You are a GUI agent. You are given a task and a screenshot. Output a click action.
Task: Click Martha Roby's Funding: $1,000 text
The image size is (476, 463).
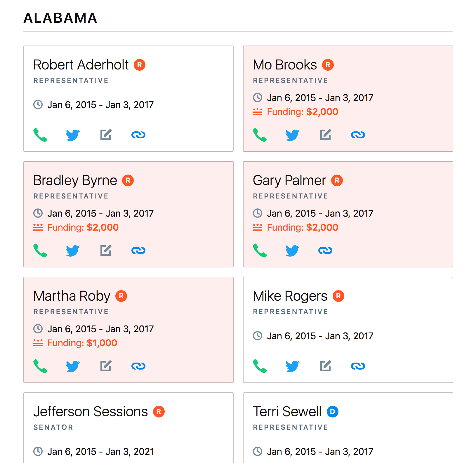point(82,343)
